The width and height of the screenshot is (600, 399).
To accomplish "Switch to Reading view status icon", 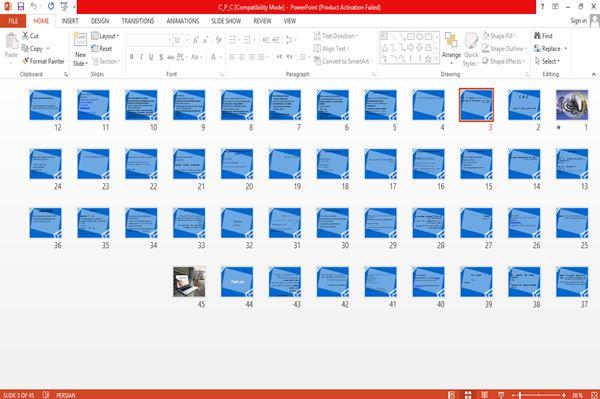I will 484,395.
